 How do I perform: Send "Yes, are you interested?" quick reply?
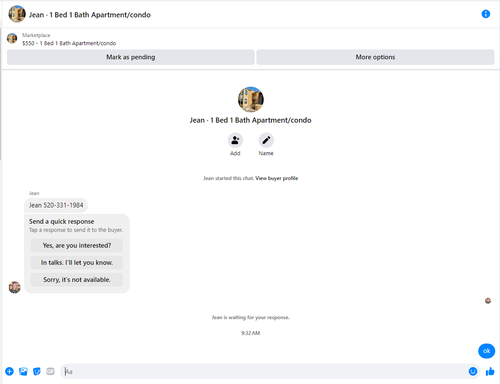(x=77, y=246)
